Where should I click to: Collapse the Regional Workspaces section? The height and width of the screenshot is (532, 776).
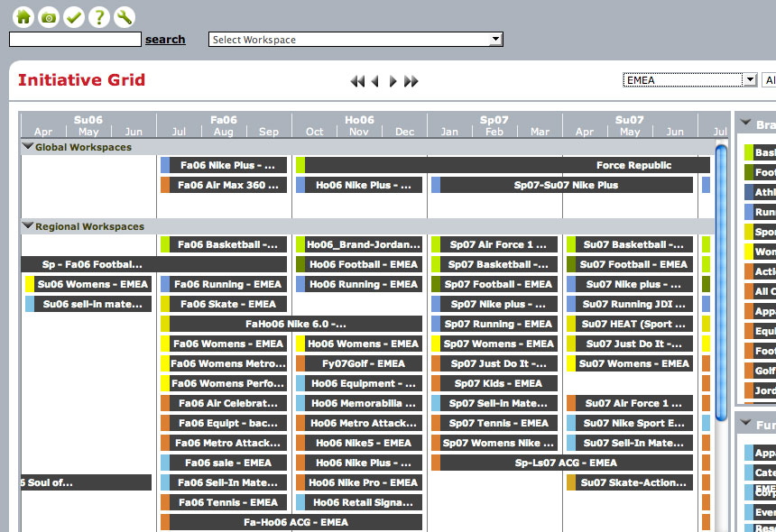[x=28, y=226]
